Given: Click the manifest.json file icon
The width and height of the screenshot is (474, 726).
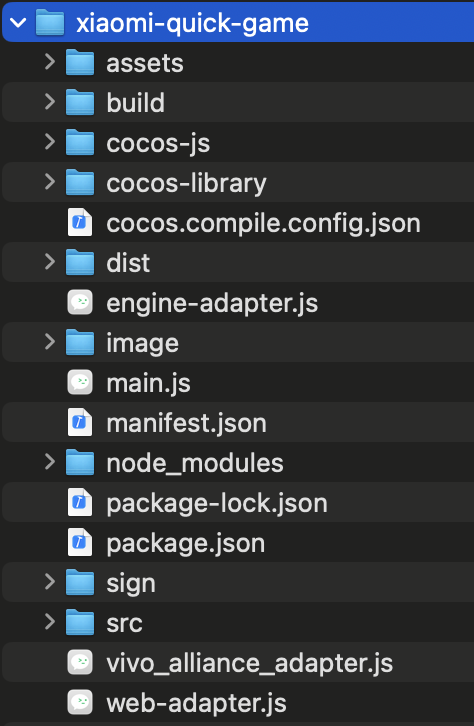Looking at the screenshot, I should pos(80,423).
